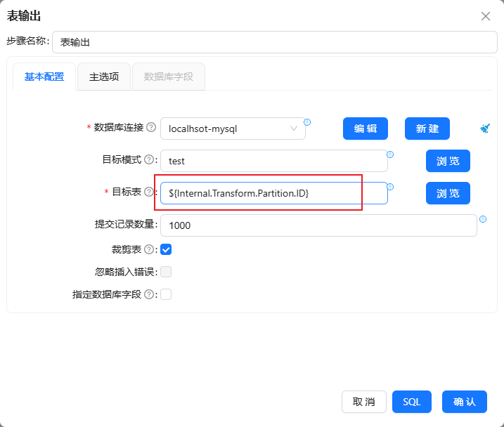Click the help icon beside 目标模式 label
This screenshot has width=504, height=427.
[x=148, y=160]
